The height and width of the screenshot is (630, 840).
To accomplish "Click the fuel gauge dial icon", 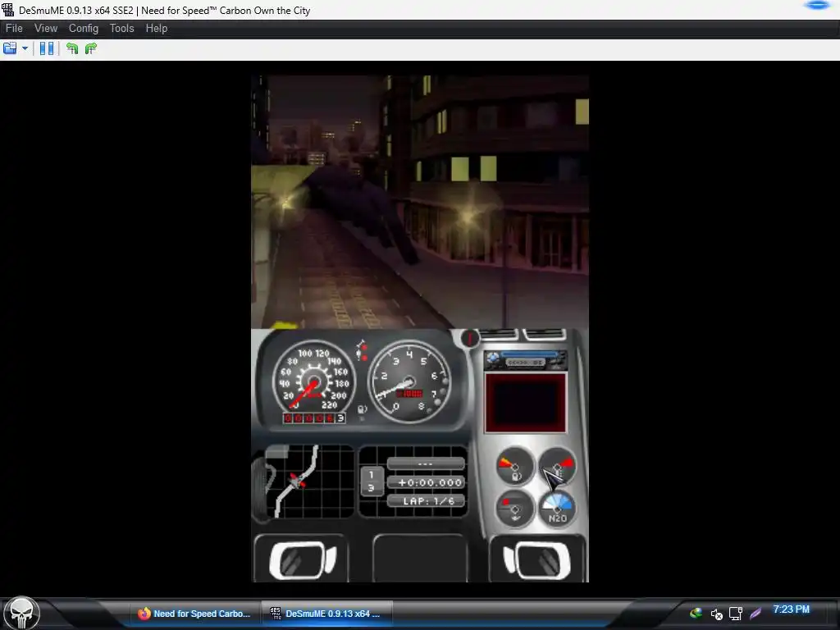I will click(x=515, y=466).
